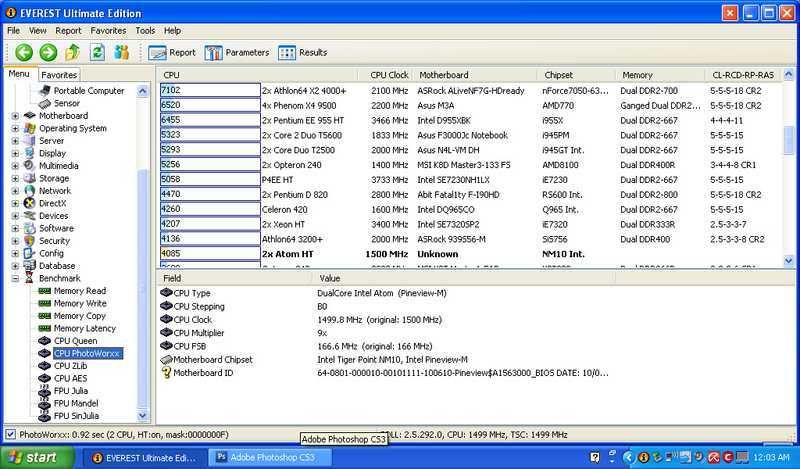
Task: Select the Operating System tree icon
Action: 30,128
